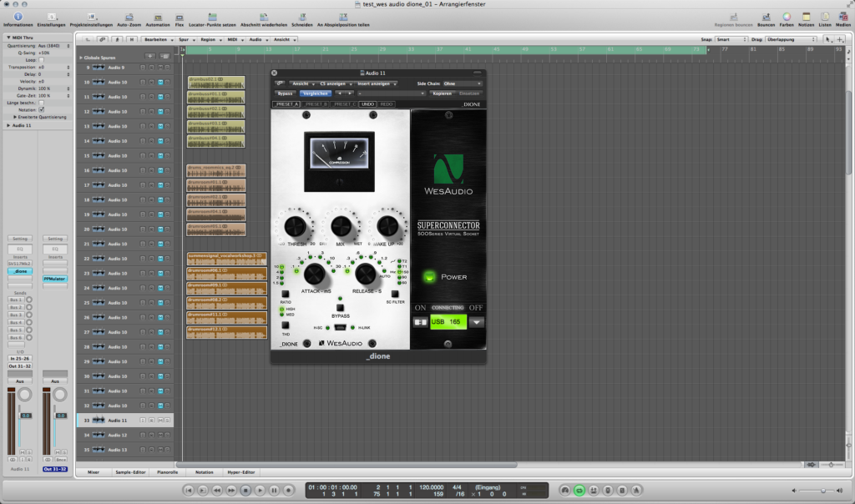Viewport: 855px width, 504px height.
Task: Switch to the Sample-Editor tab
Action: tap(130, 472)
